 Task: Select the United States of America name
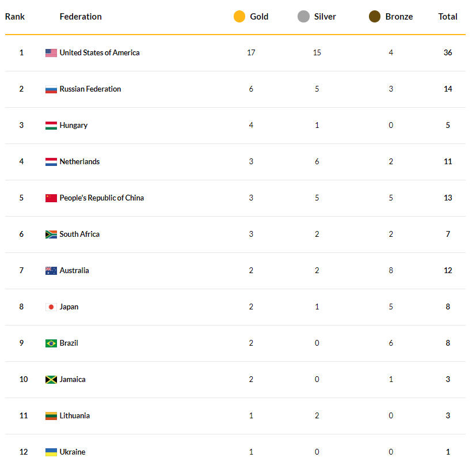point(100,52)
